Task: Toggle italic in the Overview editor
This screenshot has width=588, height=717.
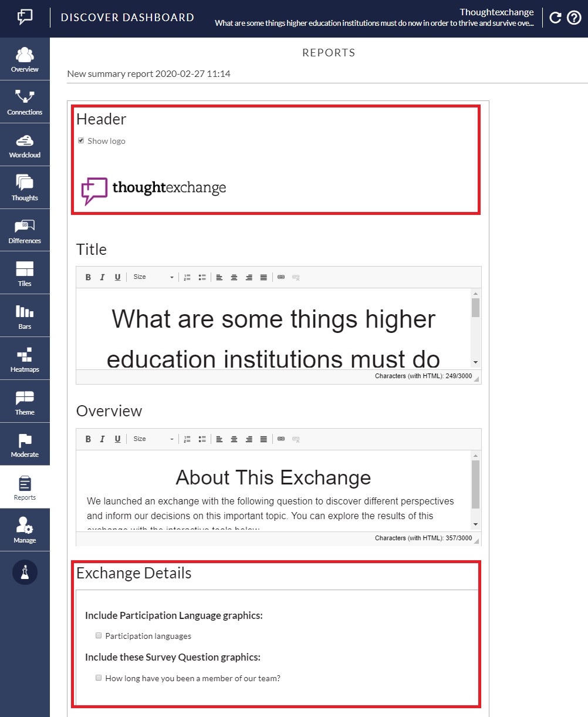Action: (x=102, y=439)
